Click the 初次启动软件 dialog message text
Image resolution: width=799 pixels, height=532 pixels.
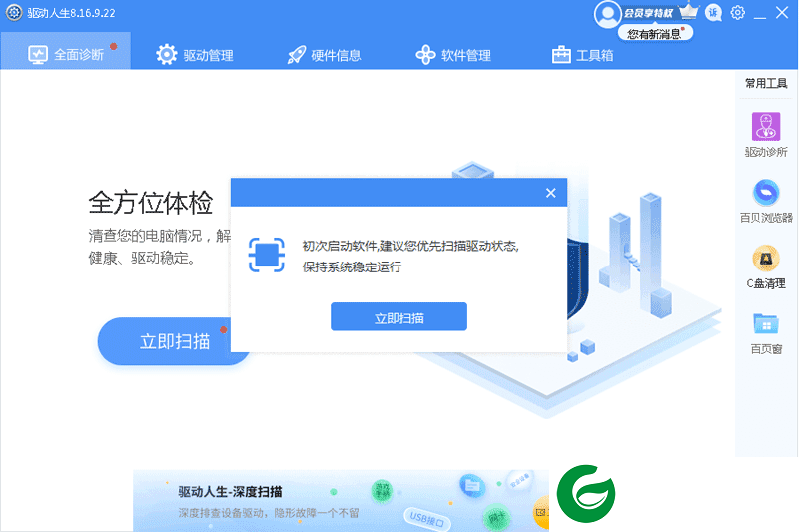click(x=410, y=257)
